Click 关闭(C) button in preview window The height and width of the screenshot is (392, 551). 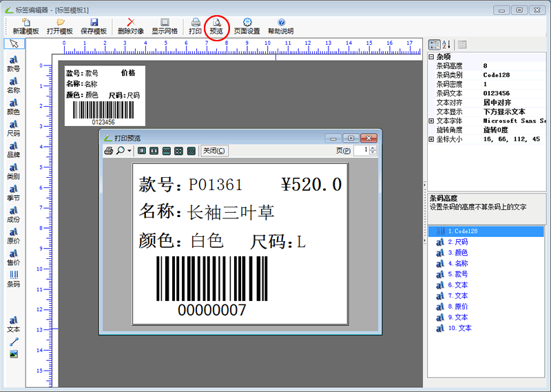coord(214,150)
